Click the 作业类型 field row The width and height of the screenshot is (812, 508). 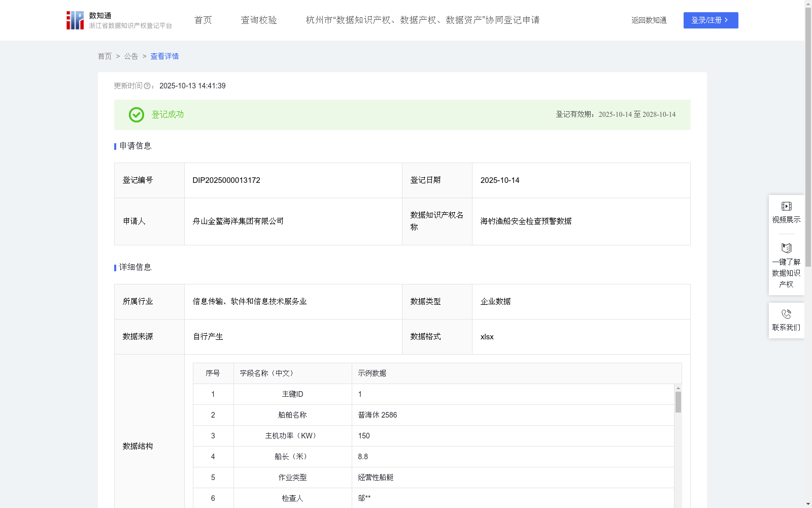pos(433,478)
